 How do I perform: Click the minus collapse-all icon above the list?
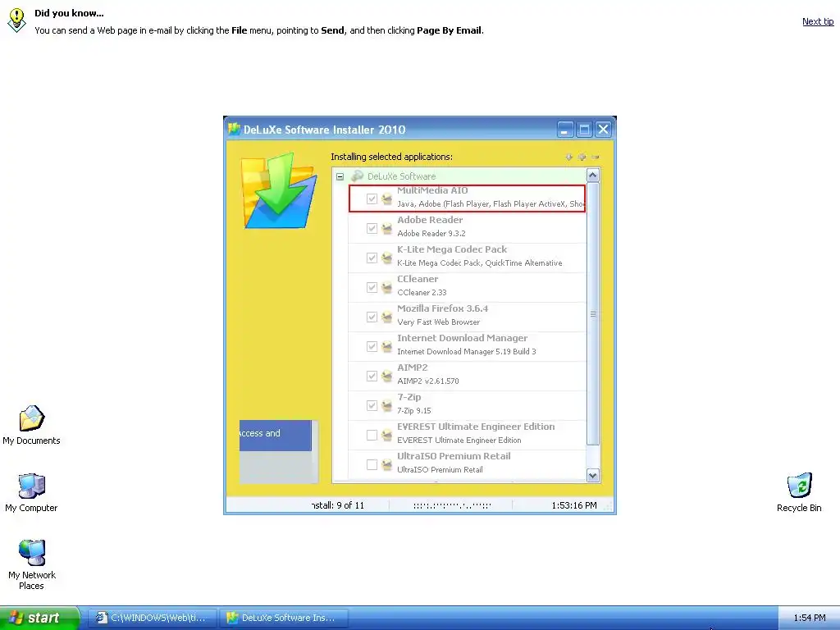[x=596, y=157]
